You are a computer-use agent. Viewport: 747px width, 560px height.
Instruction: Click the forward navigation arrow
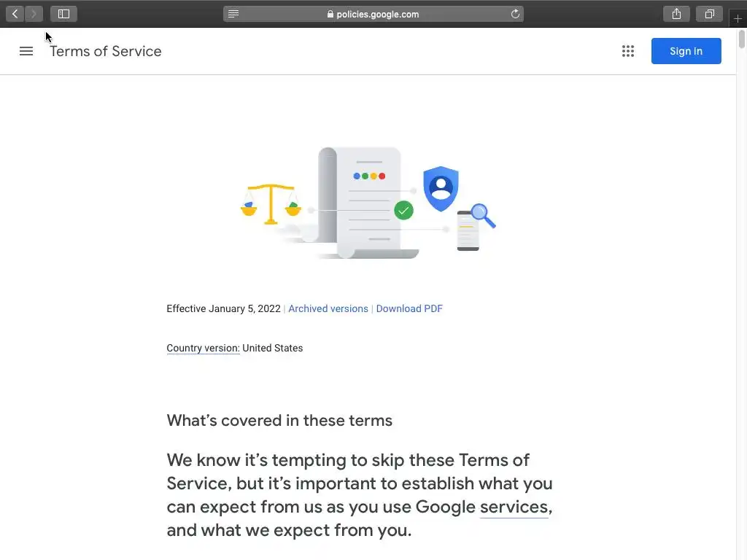pyautogui.click(x=34, y=14)
